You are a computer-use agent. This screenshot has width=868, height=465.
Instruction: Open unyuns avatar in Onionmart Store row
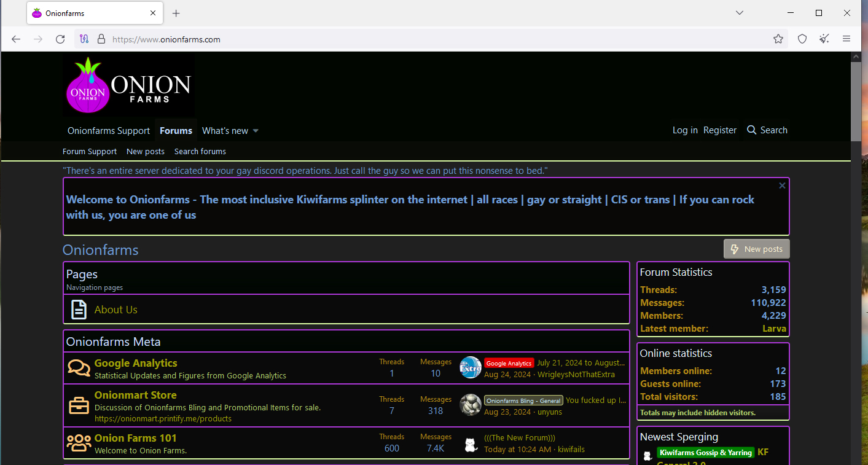pyautogui.click(x=471, y=405)
